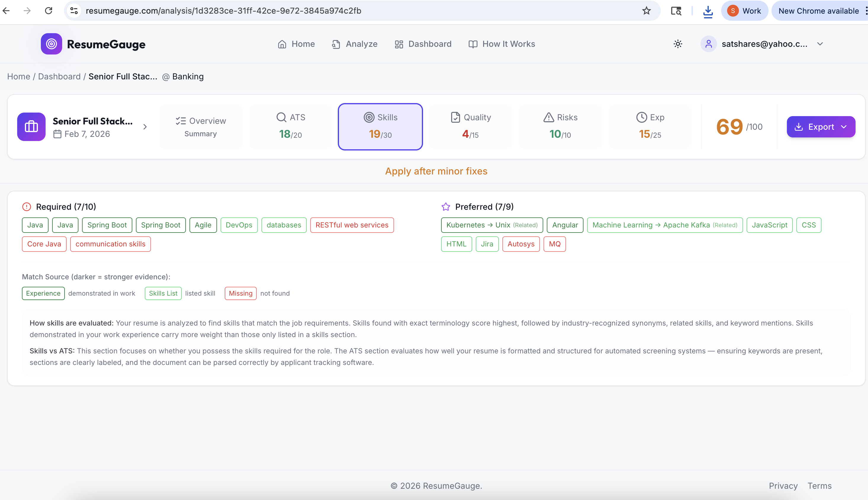Navigate to Dashboard via breadcrumb link
The width and height of the screenshot is (868, 500).
60,76
